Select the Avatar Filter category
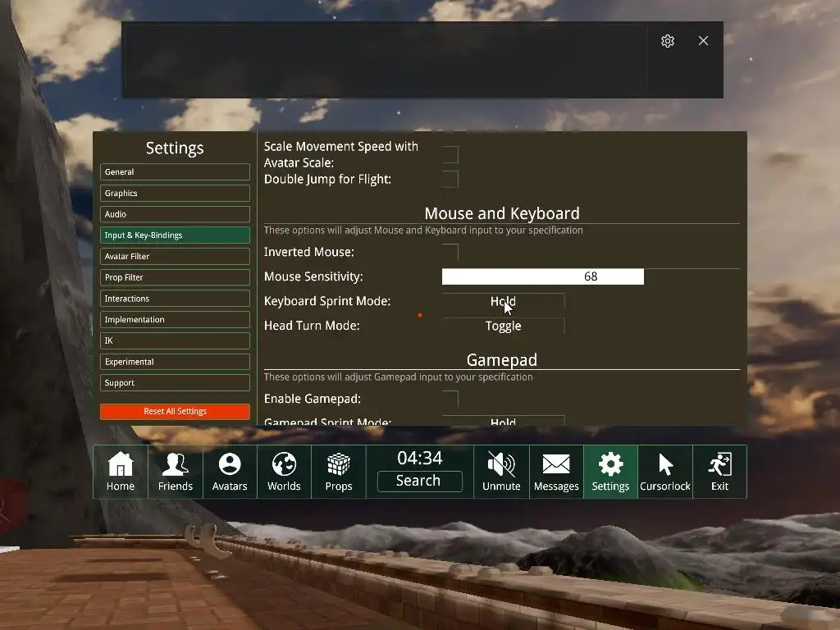Image resolution: width=840 pixels, height=630 pixels. pos(176,256)
